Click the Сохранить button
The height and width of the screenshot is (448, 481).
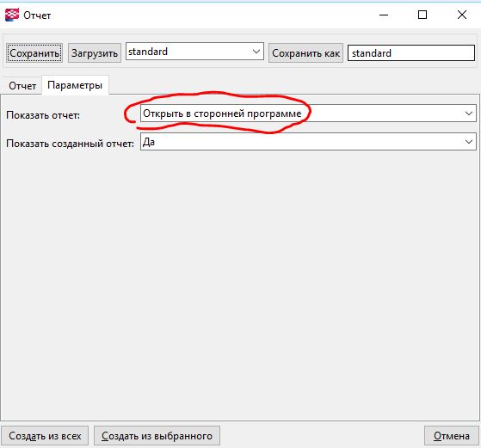pos(34,53)
